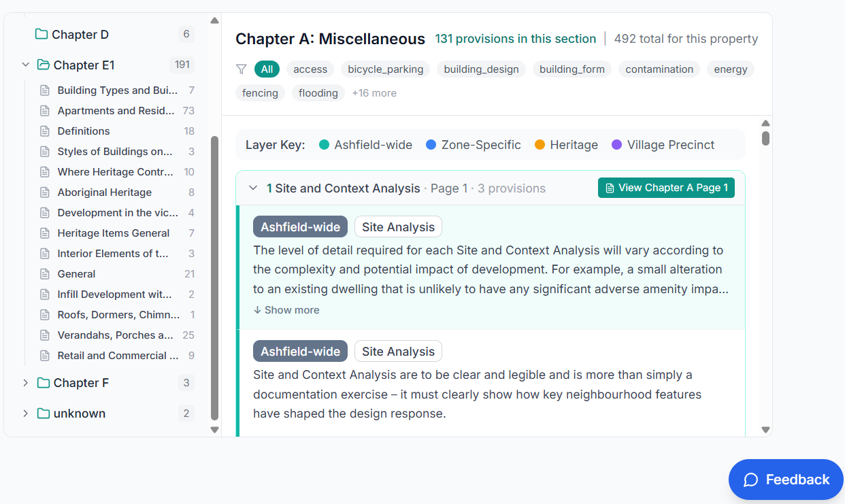This screenshot has width=845, height=504.
Task: Click the Chapter F folder icon
Action: click(44, 383)
